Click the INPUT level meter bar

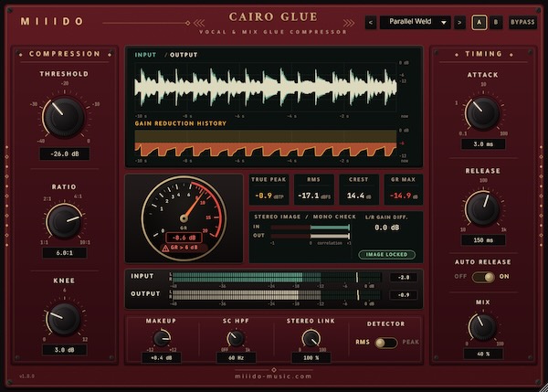(277, 277)
